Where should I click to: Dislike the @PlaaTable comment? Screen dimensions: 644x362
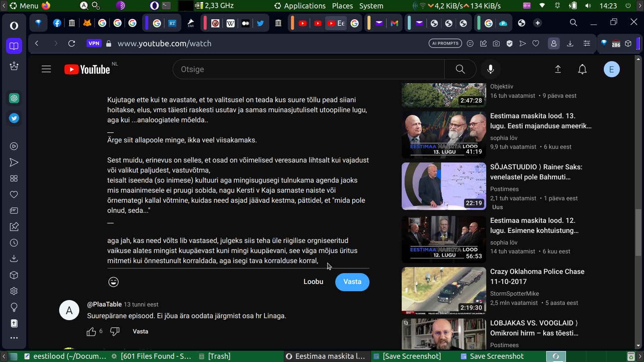pos(115,331)
